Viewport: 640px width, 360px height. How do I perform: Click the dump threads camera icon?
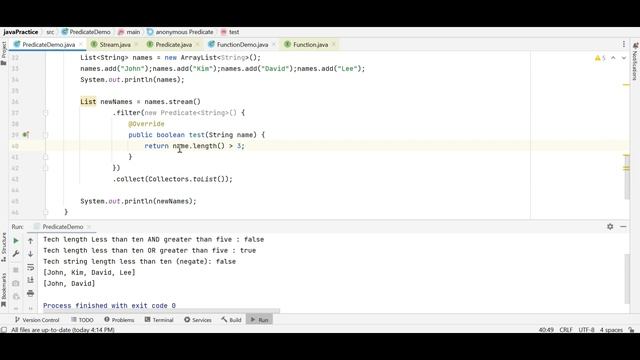[16, 283]
